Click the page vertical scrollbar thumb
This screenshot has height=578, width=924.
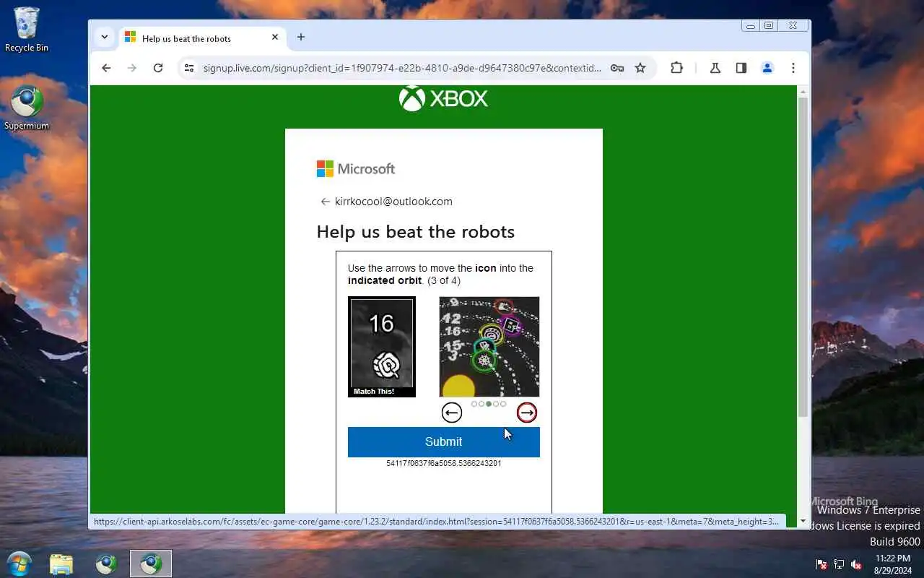[803, 256]
